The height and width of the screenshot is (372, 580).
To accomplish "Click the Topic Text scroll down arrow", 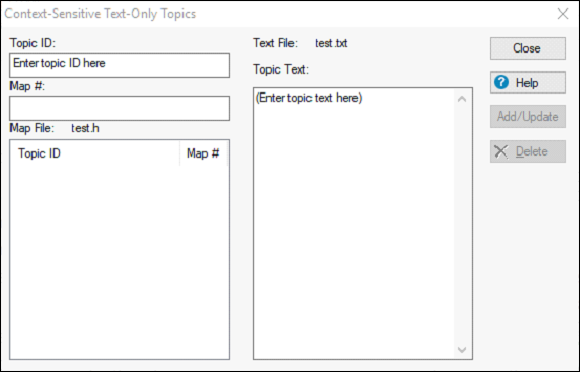I will tap(462, 349).
